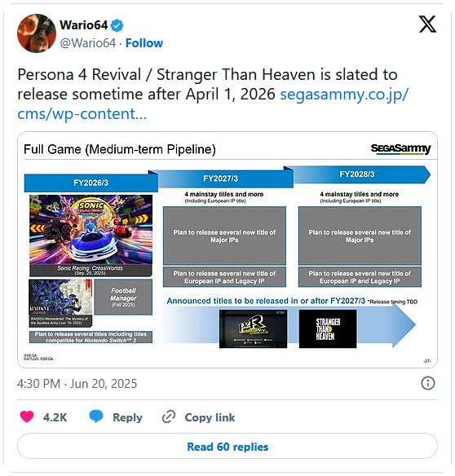Viewport: 455px width, 476px height.
Task: Click the copy link chain icon
Action: tap(169, 416)
